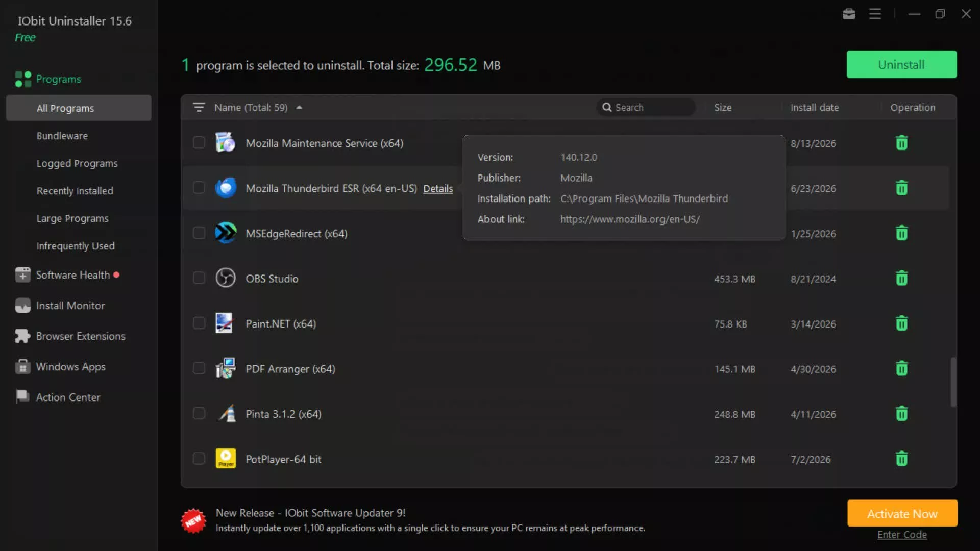Click trash icon for PotPlayer-64 bit
This screenshot has width=980, height=551.
coord(902,459)
